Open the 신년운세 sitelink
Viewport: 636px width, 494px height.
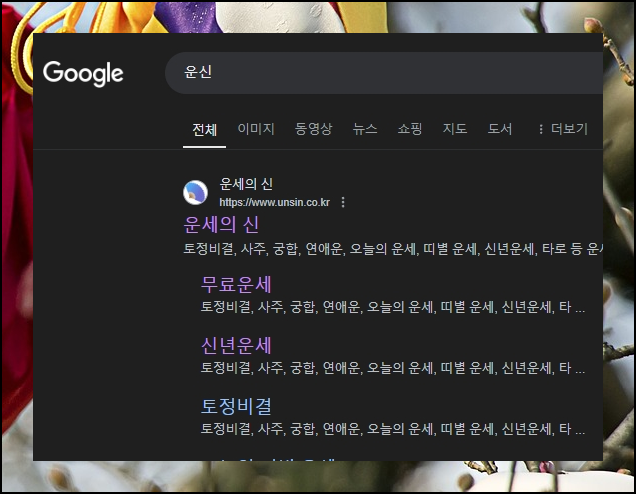pos(236,346)
